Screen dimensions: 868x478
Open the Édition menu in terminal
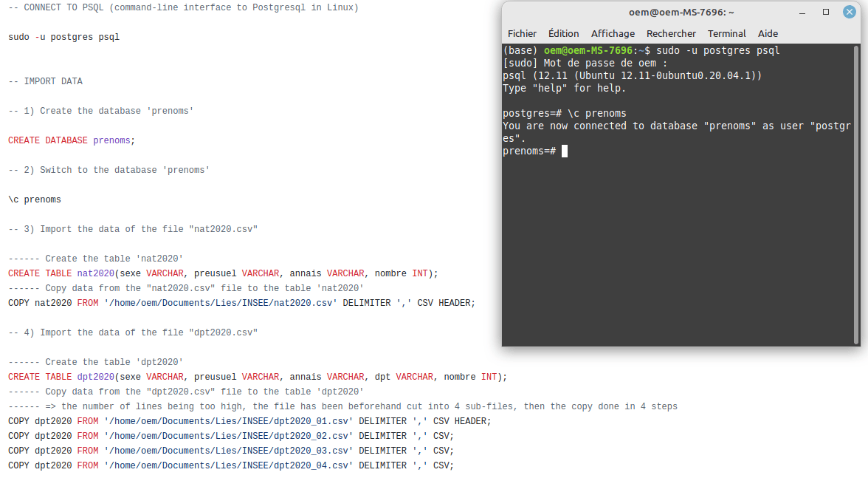564,33
